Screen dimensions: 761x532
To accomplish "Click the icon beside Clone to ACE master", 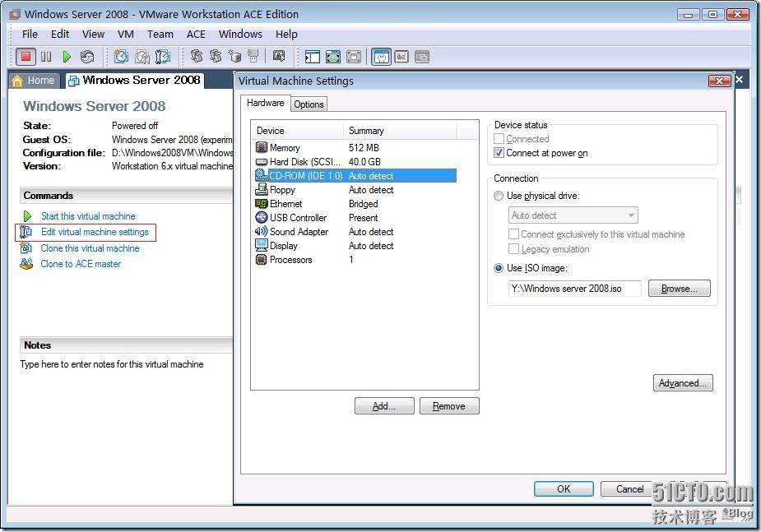I will pos(26,264).
